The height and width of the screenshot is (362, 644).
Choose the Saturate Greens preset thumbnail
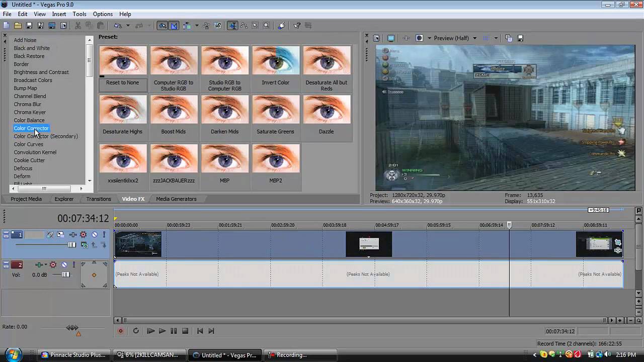276,109
